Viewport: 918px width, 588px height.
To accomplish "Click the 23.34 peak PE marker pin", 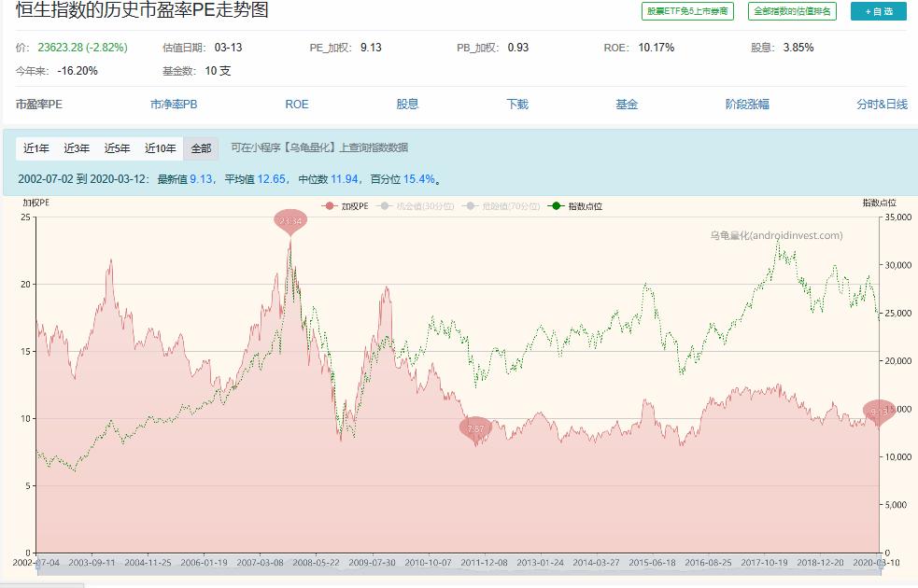I will click(x=290, y=221).
